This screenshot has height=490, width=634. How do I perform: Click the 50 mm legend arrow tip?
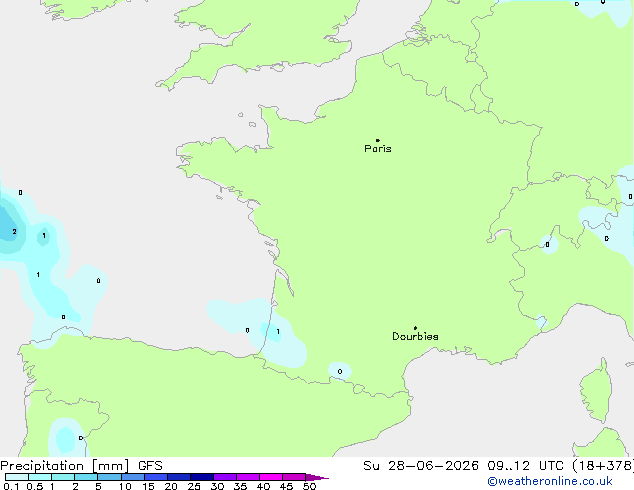click(x=317, y=477)
